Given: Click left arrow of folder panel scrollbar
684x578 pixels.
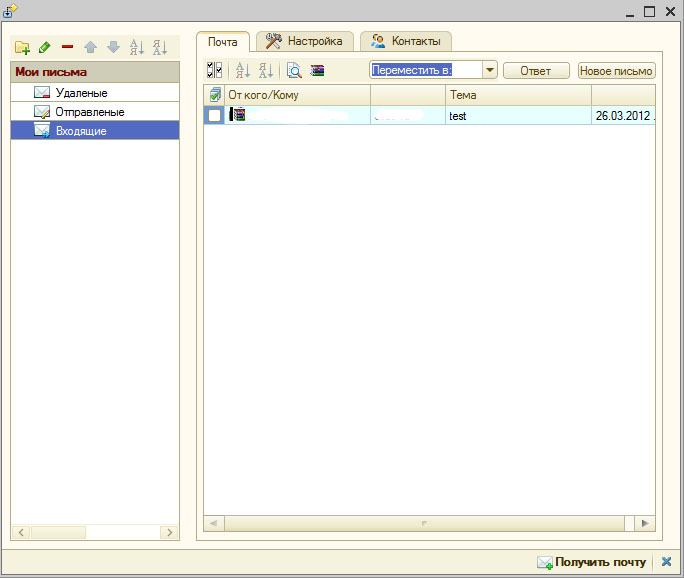Looking at the screenshot, I should [x=21, y=532].
